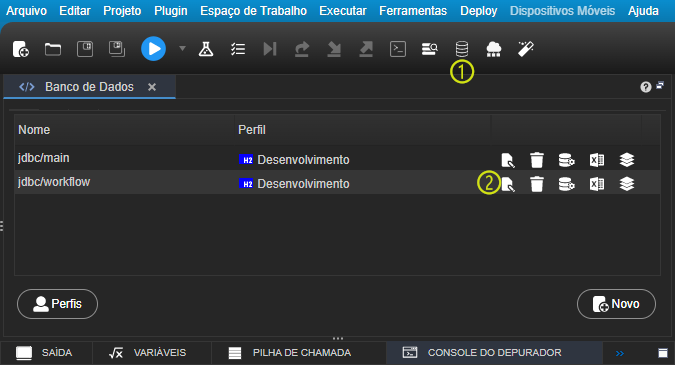Screen dimensions: 675x365
Task: Open the Deploy menu
Action: click(x=479, y=11)
